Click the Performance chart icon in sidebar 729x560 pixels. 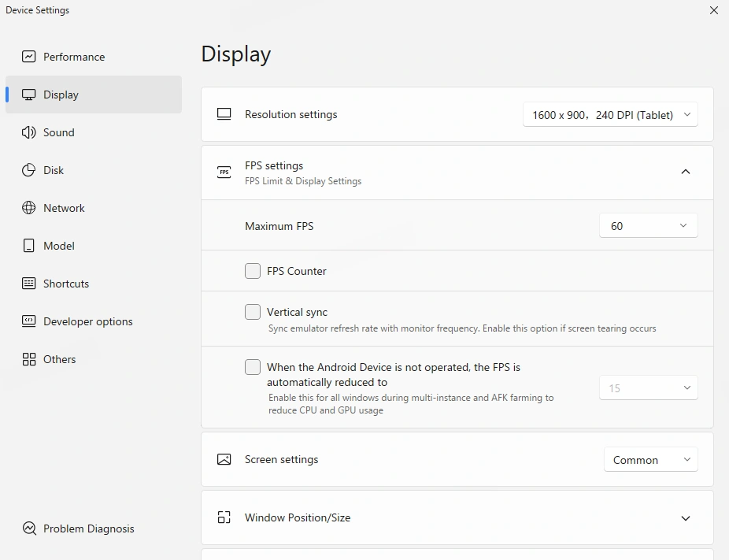(29, 57)
